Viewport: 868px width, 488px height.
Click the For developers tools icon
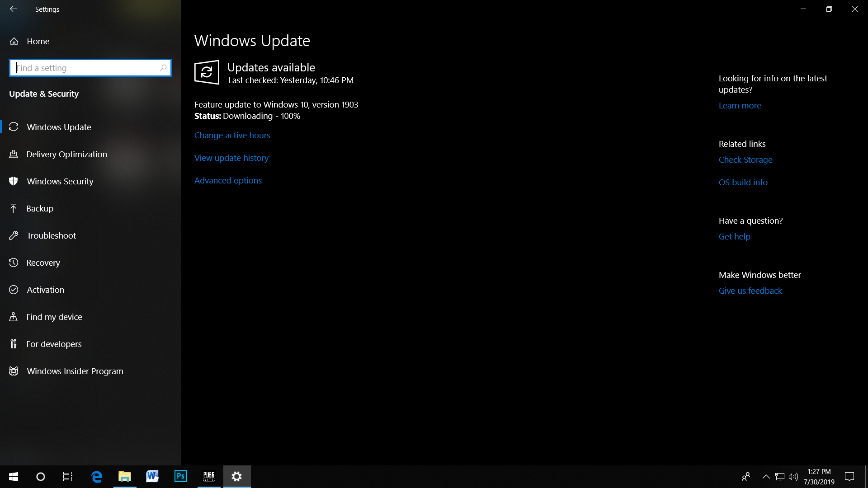14,344
